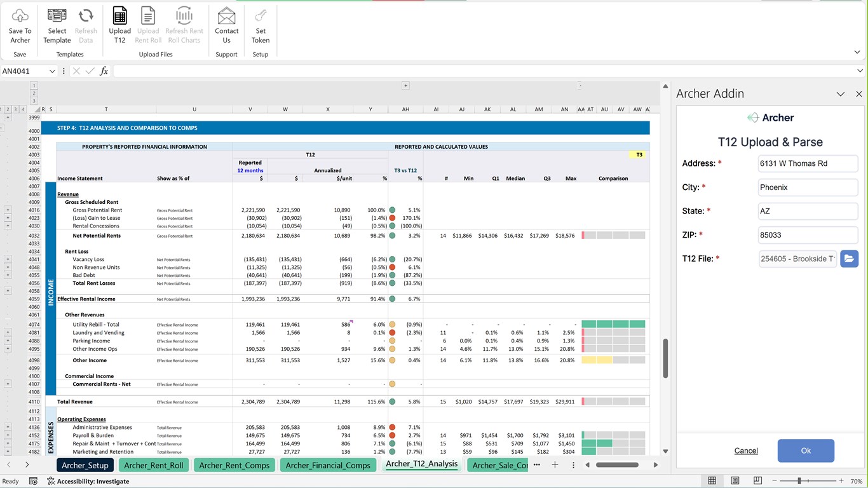Click the macro recording status bar icon

pyautogui.click(x=33, y=481)
